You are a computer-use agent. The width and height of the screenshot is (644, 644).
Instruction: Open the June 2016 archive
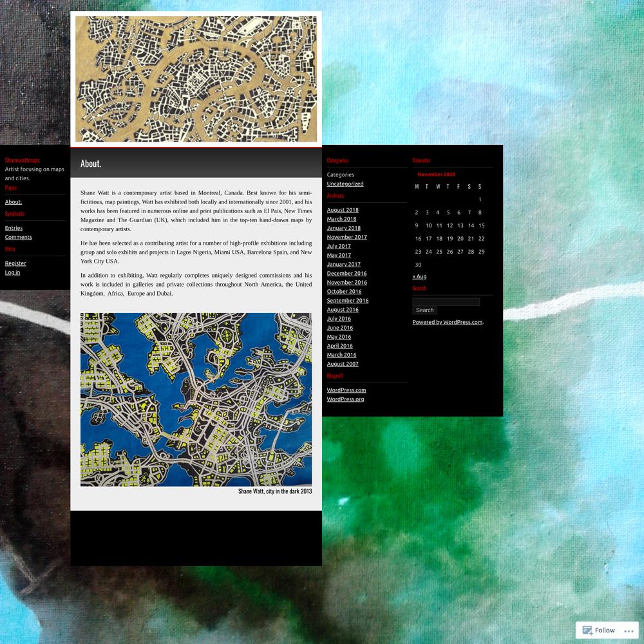(340, 328)
